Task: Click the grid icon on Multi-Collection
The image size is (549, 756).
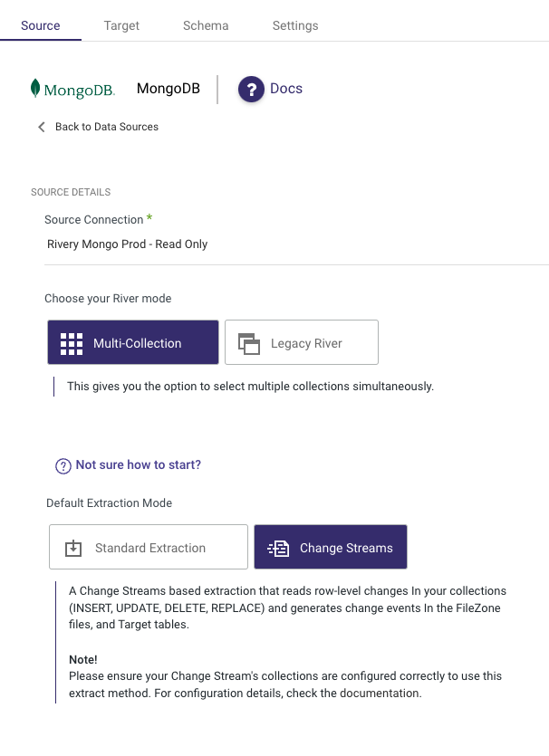Action: (72, 343)
